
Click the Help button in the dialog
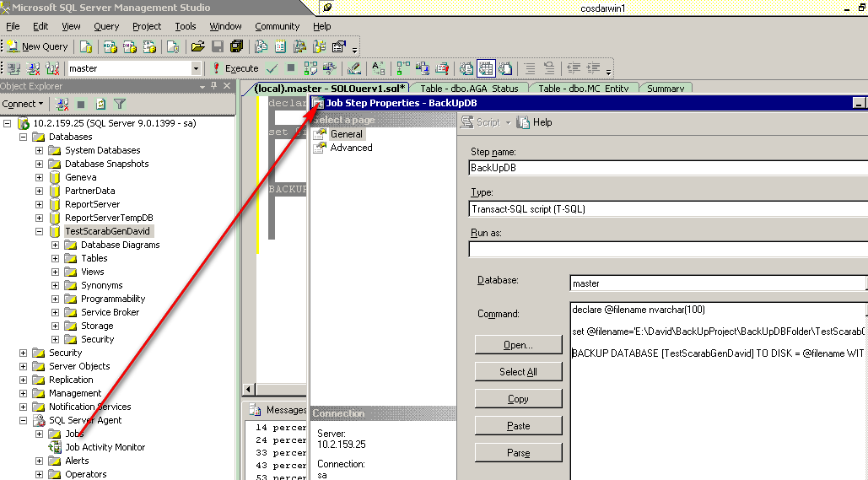coord(535,122)
